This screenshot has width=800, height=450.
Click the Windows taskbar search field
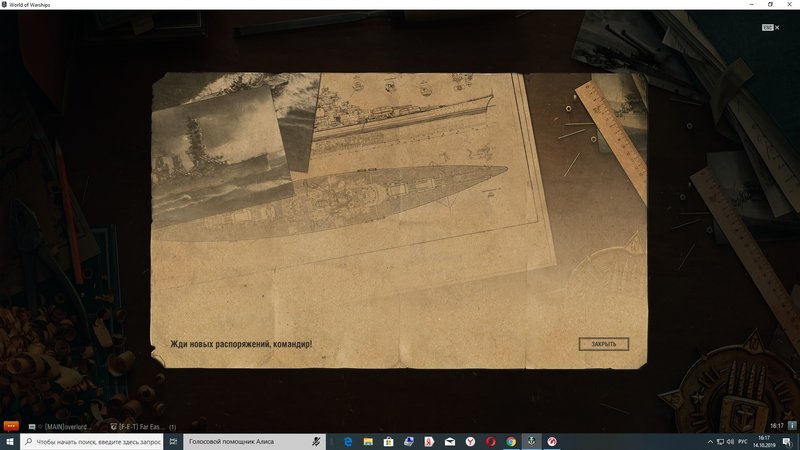92,442
